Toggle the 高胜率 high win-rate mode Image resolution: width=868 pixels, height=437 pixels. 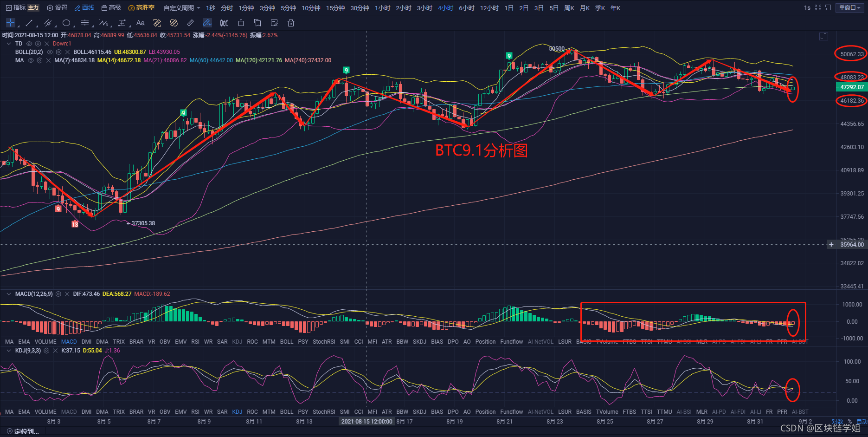[x=142, y=8]
